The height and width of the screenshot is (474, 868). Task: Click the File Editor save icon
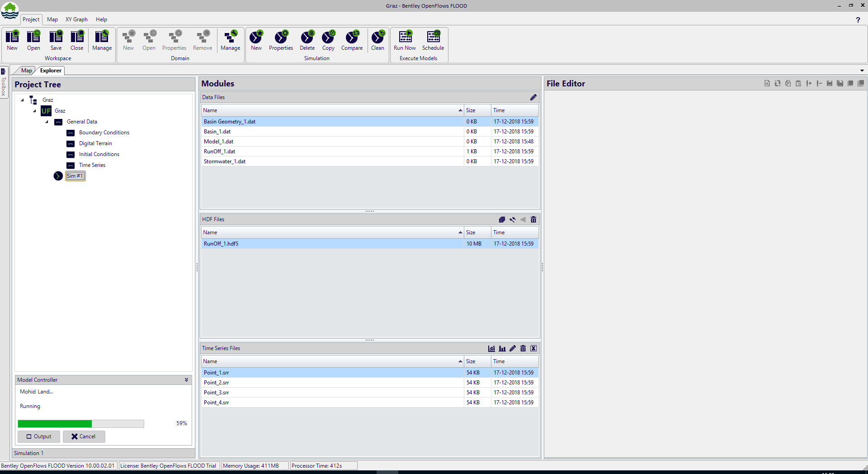pos(830,83)
